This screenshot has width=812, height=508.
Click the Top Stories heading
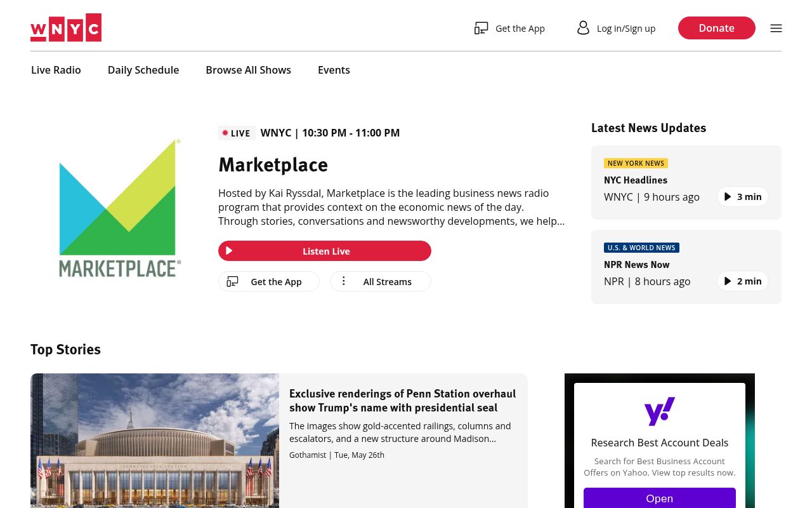(x=65, y=349)
